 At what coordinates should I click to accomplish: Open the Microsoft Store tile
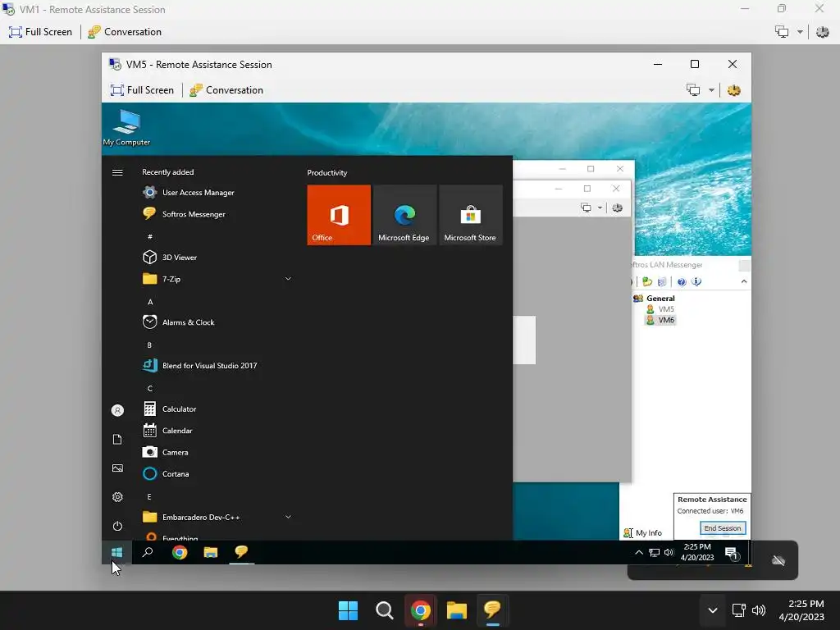pyautogui.click(x=470, y=215)
